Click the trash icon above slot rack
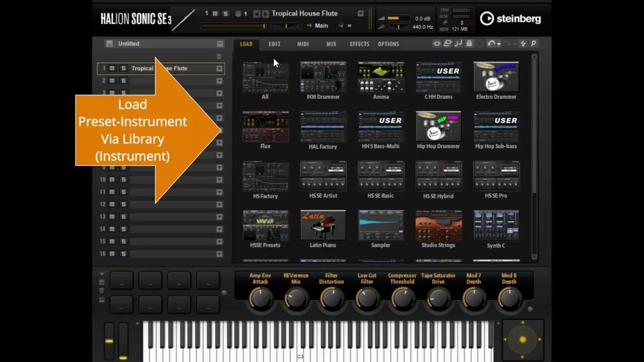This screenshot has height=362, width=644. pyautogui.click(x=219, y=57)
